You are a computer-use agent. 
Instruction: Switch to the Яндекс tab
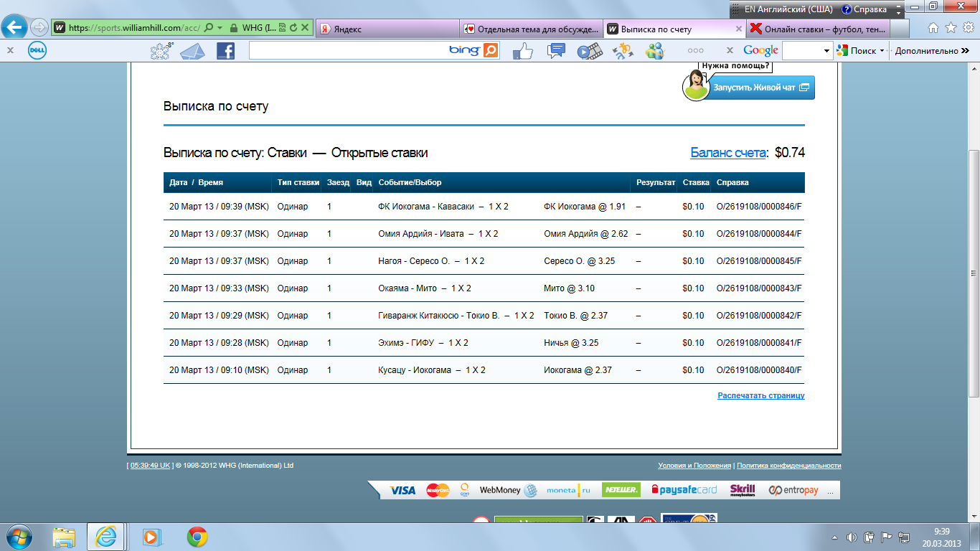coord(387,29)
